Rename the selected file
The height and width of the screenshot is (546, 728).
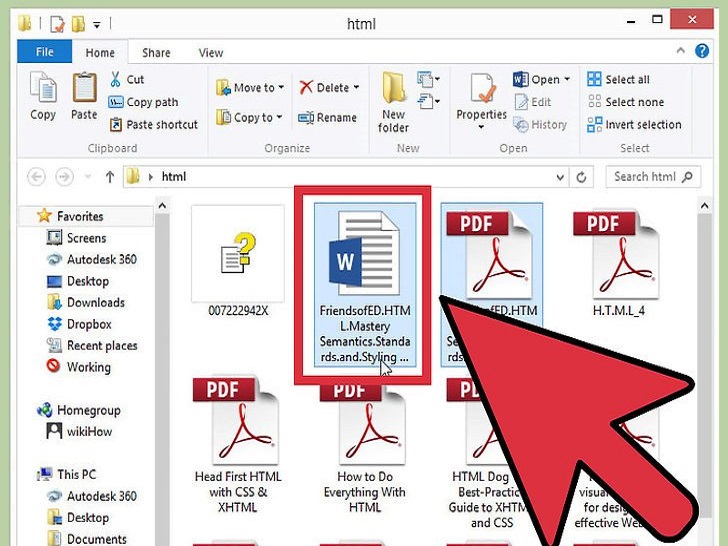327,117
